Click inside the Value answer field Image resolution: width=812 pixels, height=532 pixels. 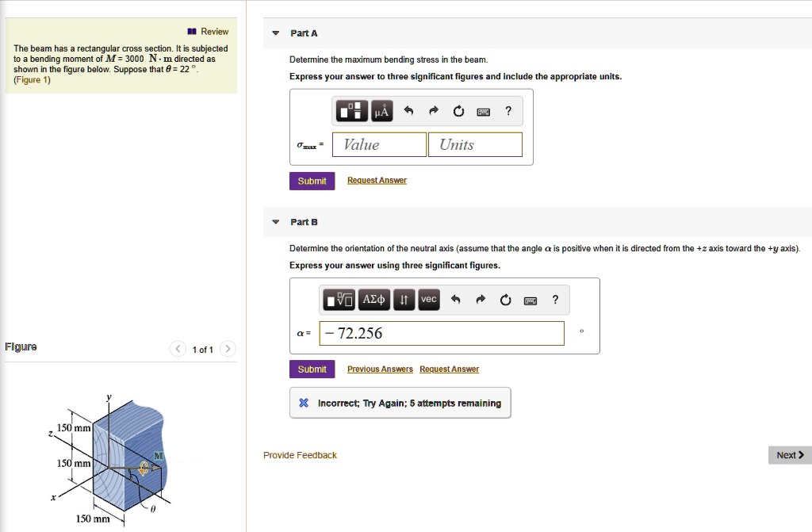(378, 144)
